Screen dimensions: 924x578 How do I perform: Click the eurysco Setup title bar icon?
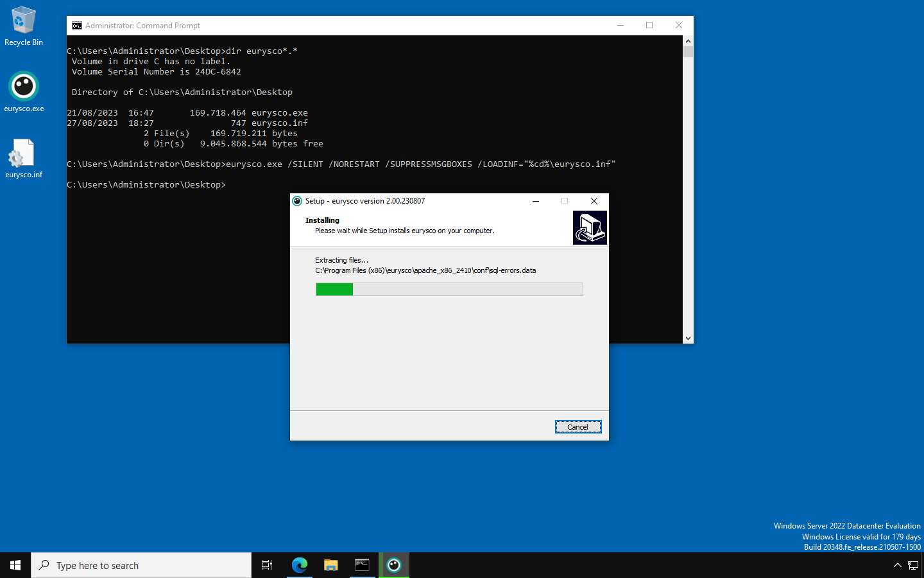click(297, 201)
